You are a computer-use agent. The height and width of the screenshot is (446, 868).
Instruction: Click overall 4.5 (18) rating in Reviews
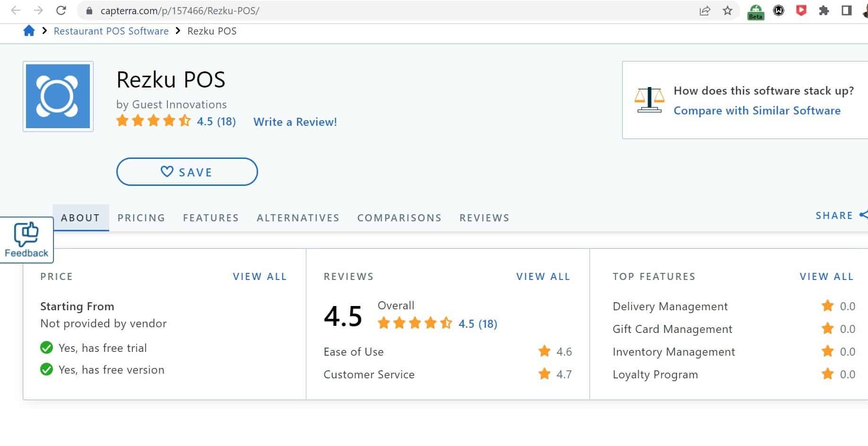(x=437, y=324)
